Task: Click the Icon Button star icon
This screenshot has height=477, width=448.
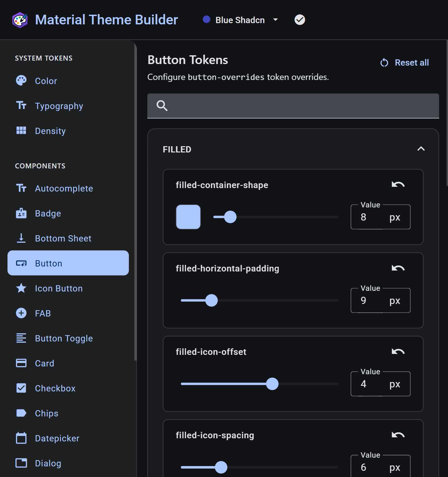Action: click(21, 288)
